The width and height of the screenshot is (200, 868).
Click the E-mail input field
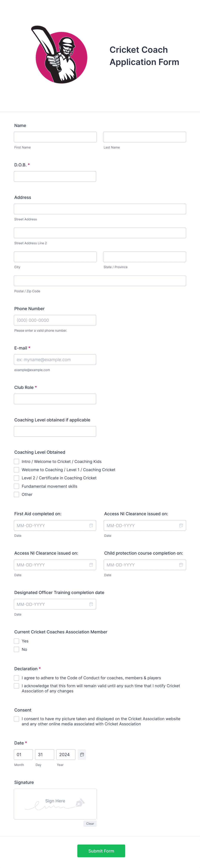click(55, 360)
